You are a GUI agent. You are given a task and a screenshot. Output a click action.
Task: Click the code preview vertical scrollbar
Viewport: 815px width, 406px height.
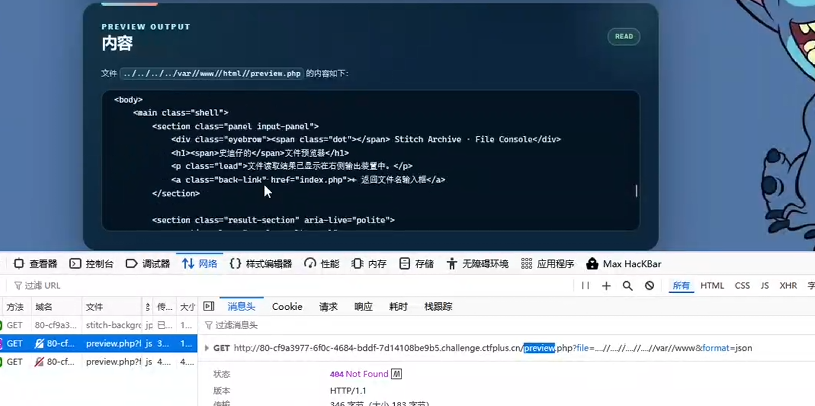pyautogui.click(x=636, y=191)
